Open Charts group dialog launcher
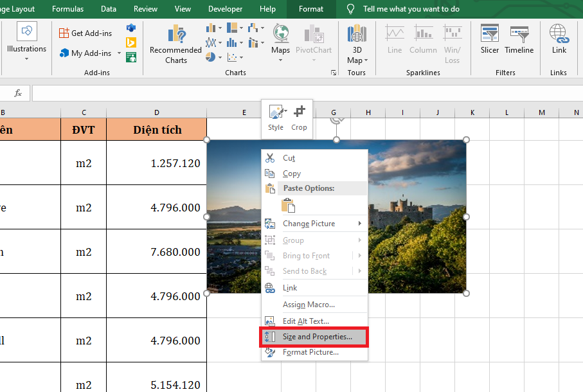 tap(333, 73)
